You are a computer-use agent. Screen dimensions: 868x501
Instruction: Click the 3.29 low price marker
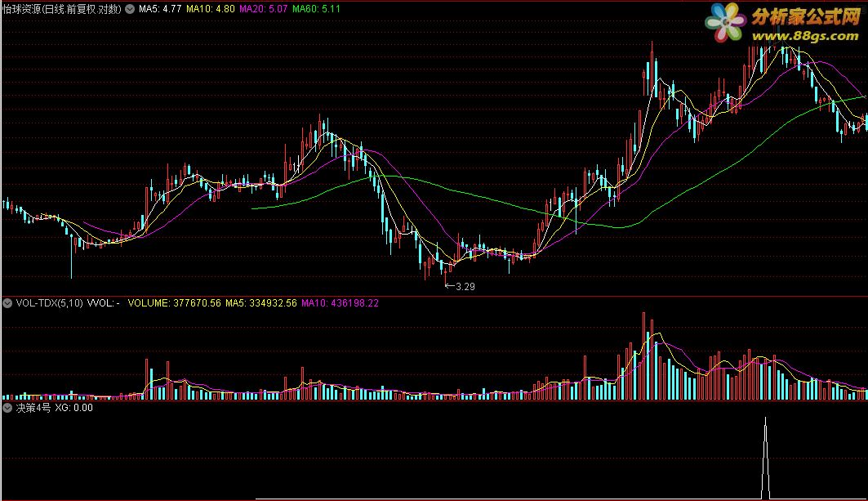tap(460, 287)
